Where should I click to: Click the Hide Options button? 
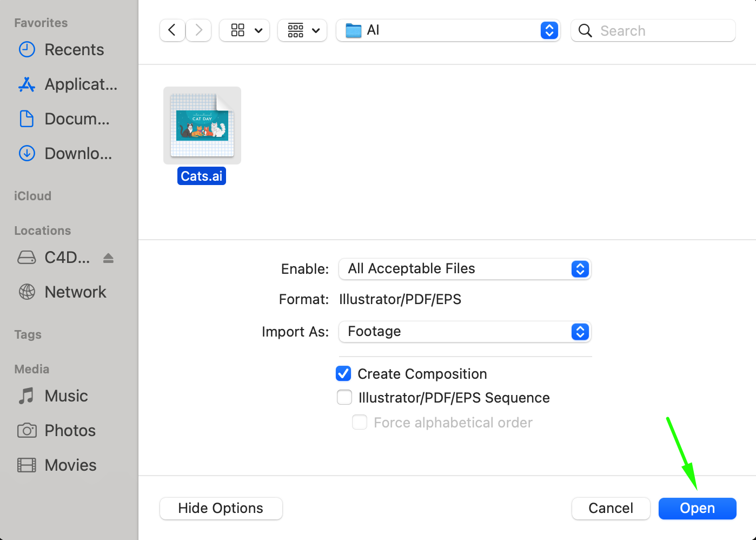click(x=221, y=509)
